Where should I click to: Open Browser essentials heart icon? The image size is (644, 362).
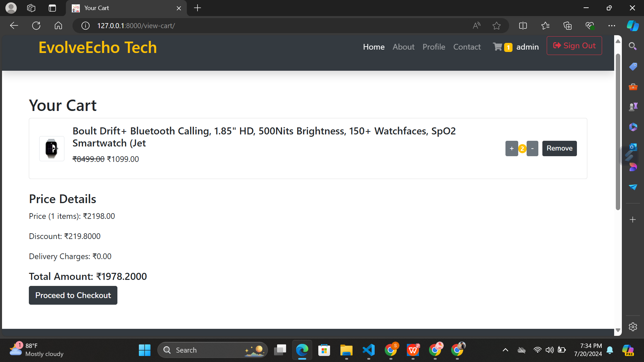[x=590, y=26]
